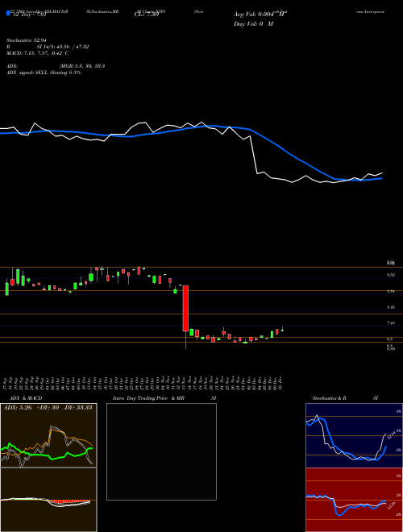Select the 'CL: 7.30' closing price text
This screenshot has width=403, height=532.
coord(147,15)
